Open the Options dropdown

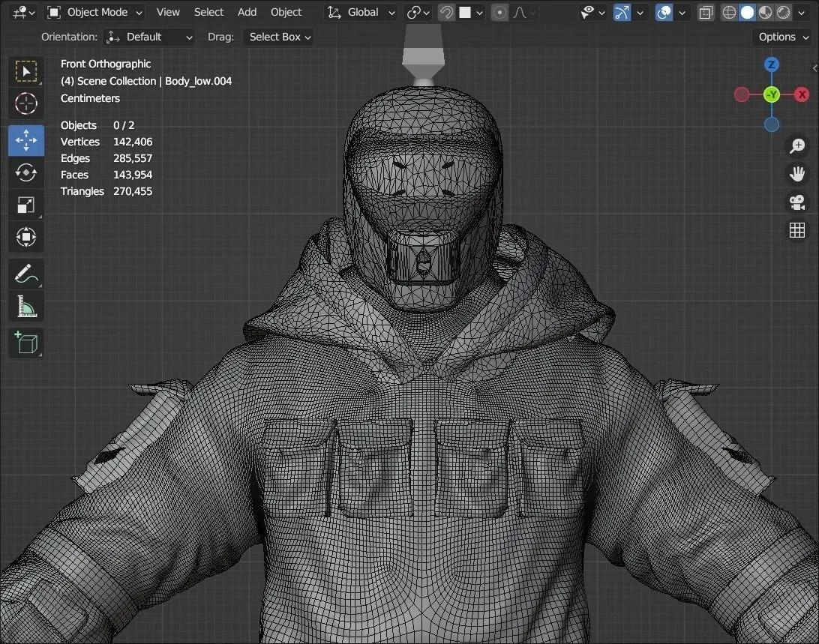pyautogui.click(x=782, y=37)
